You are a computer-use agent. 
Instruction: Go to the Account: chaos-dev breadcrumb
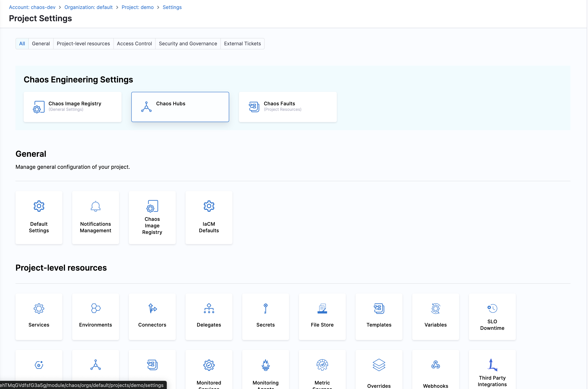pyautogui.click(x=32, y=7)
